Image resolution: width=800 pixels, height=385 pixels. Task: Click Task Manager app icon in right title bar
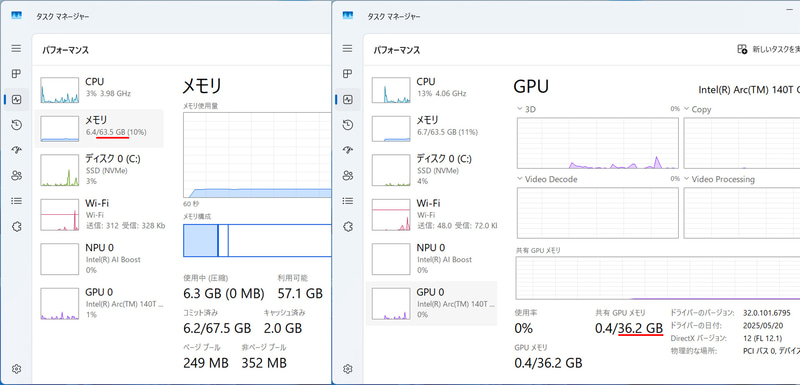[x=348, y=16]
